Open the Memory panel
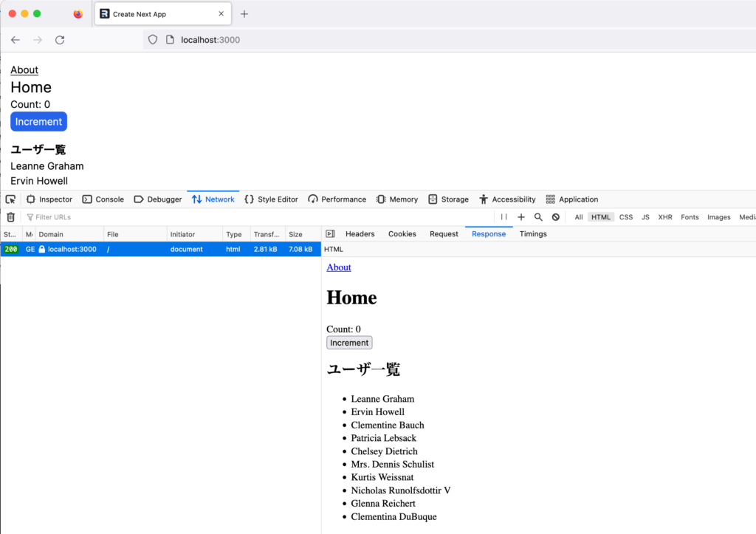Image resolution: width=756 pixels, height=534 pixels. 397,199
